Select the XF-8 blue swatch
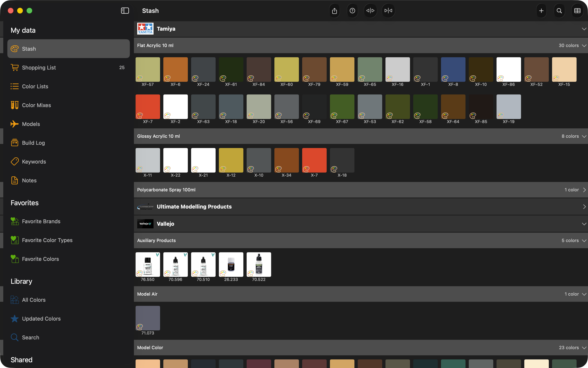This screenshot has width=588, height=368. pyautogui.click(x=453, y=69)
